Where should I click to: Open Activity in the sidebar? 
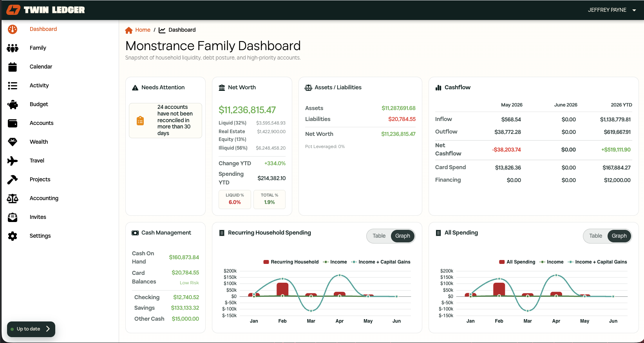(39, 85)
